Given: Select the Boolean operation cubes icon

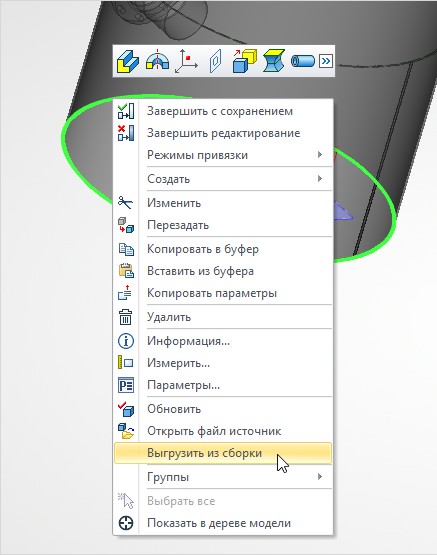Looking at the screenshot, I should click(x=245, y=61).
